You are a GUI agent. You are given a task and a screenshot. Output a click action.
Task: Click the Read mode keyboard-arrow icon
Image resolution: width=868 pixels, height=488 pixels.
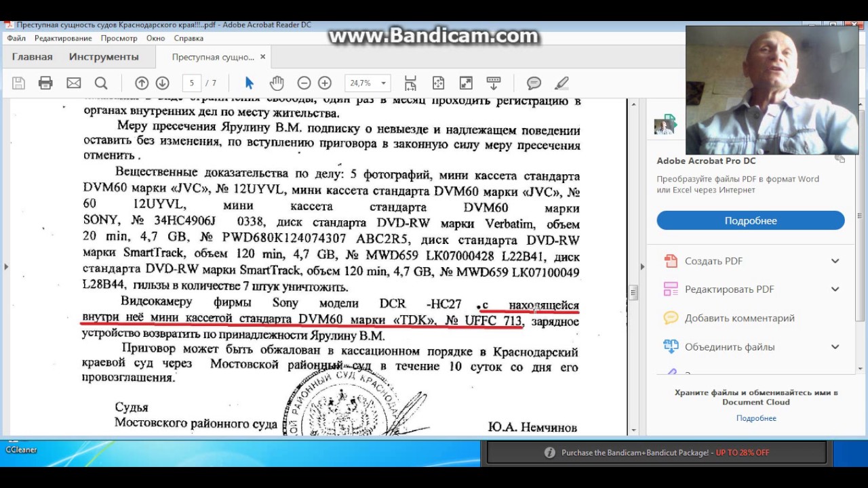coord(494,83)
